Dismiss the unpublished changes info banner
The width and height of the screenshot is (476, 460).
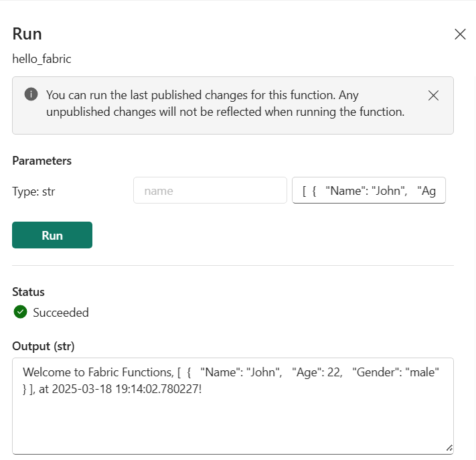coord(433,95)
